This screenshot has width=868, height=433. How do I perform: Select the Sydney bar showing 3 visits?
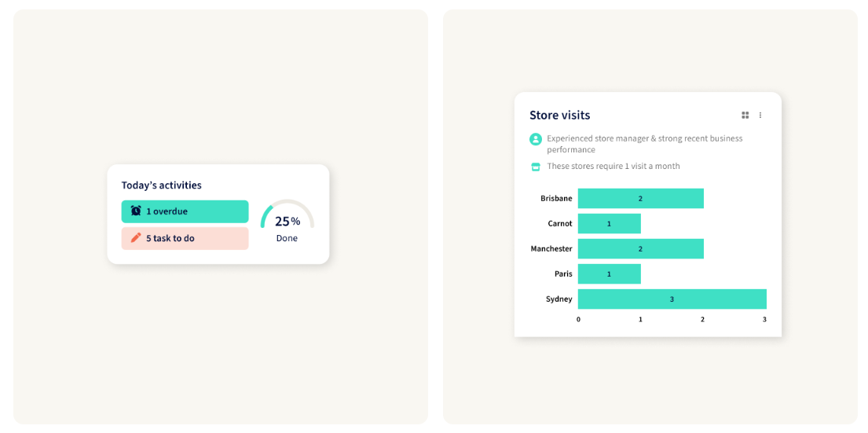(x=672, y=299)
